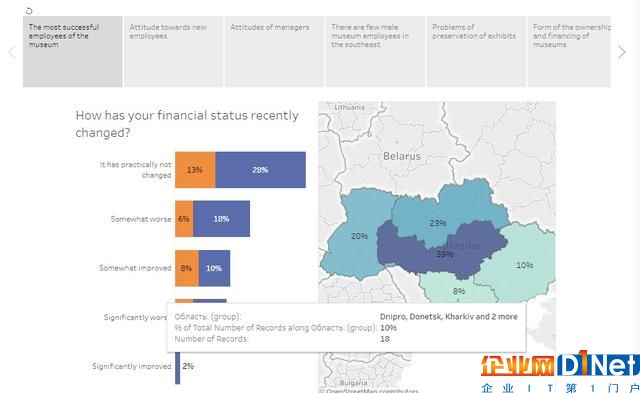This screenshot has width=640, height=393.
Task: Click the 2% 'Significantly improved' bar
Action: [178, 366]
